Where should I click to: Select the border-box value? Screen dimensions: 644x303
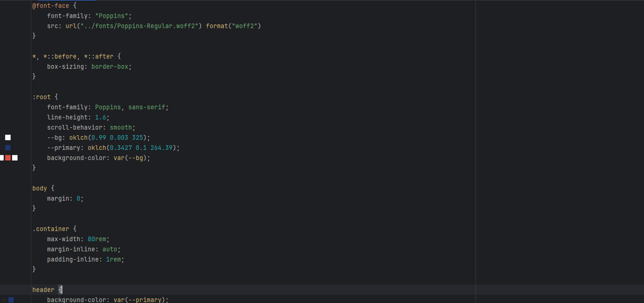coord(110,66)
